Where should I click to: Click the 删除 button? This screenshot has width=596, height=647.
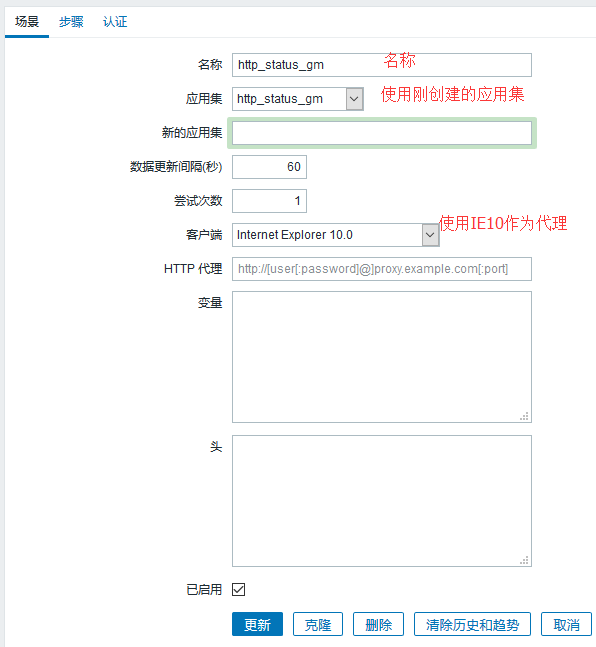pos(378,624)
